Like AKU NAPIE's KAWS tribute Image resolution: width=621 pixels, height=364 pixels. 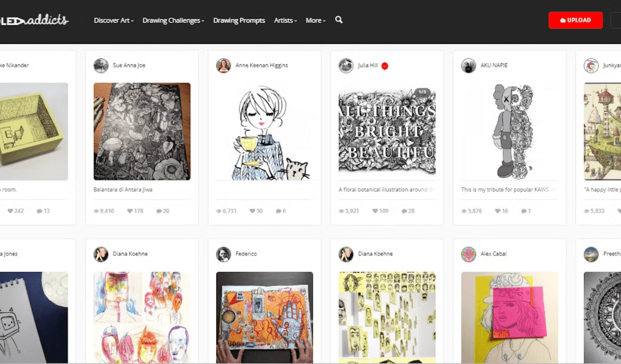tap(497, 211)
